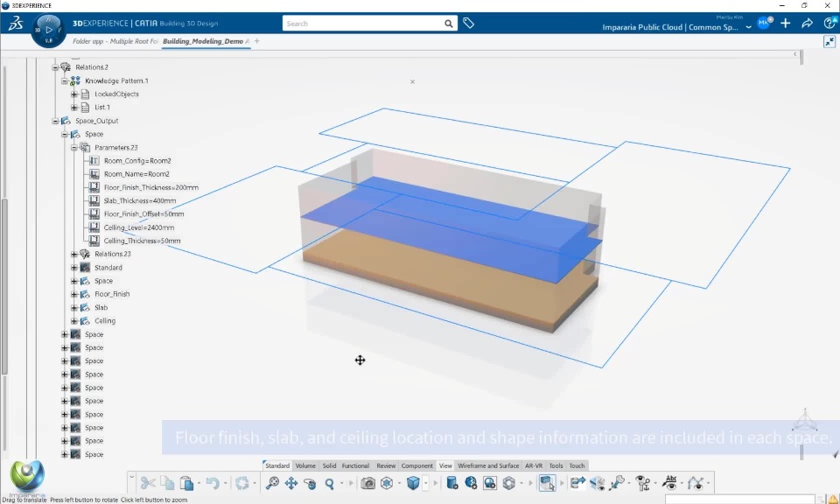Select Slab_Thickness=400mm parameter

[140, 201]
